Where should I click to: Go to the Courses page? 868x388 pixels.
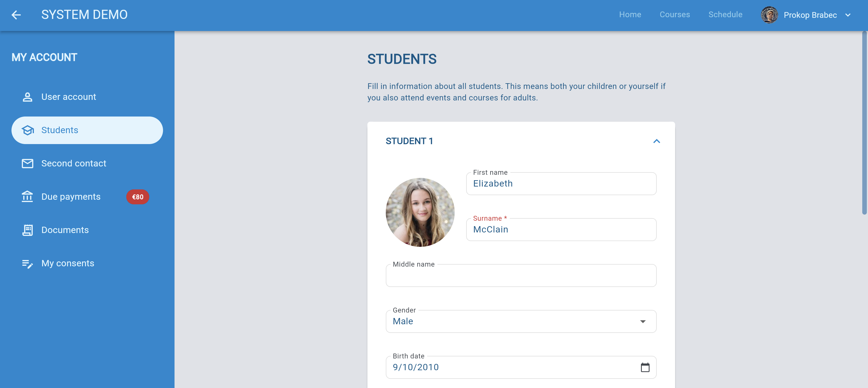[x=675, y=14]
